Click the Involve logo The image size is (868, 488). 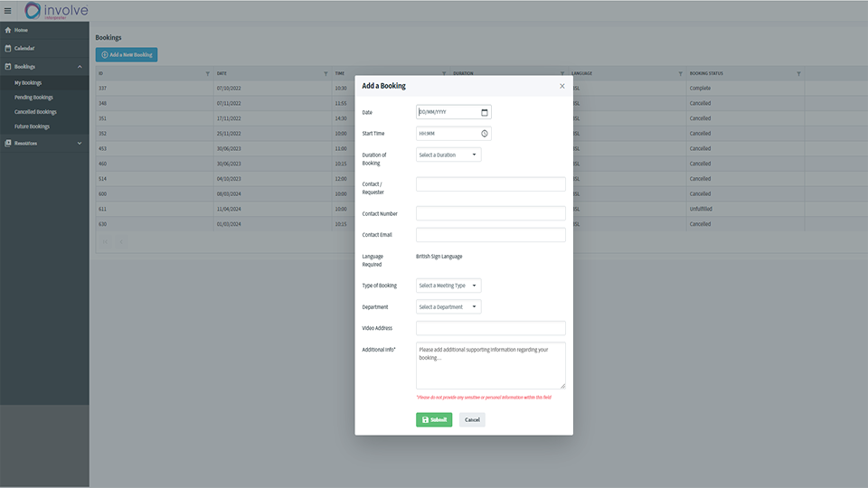click(x=56, y=11)
